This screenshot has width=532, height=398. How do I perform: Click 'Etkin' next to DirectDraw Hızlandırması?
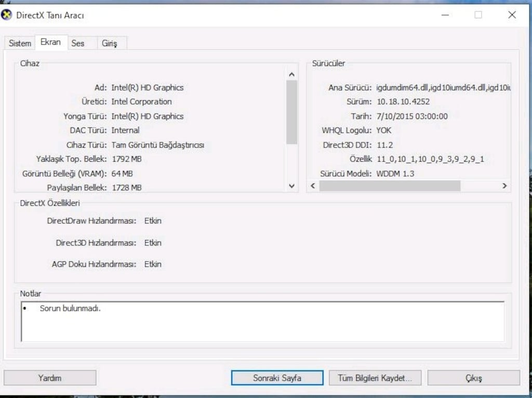click(153, 220)
